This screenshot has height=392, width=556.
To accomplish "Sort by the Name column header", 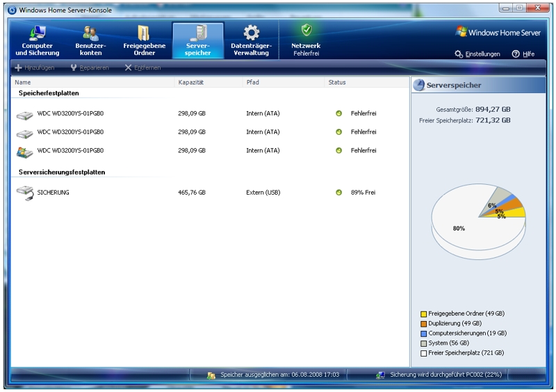I will [x=93, y=82].
